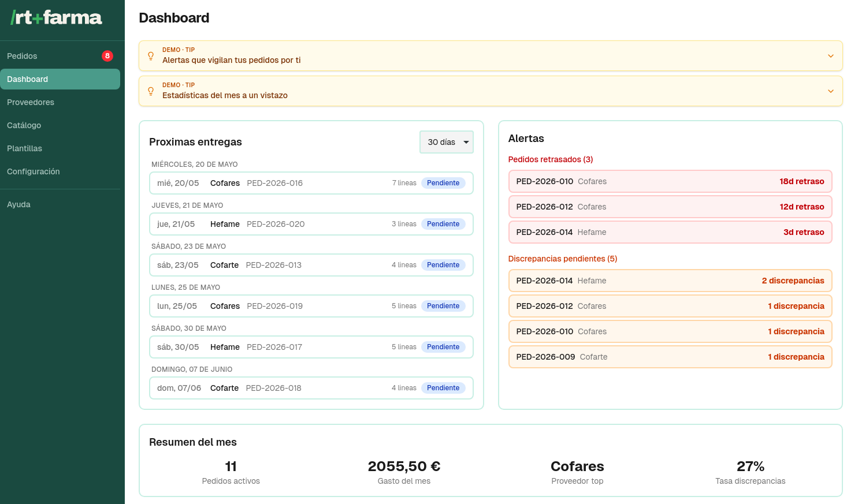Expand the 'Estadísticas del mes' tip chevron

830,91
